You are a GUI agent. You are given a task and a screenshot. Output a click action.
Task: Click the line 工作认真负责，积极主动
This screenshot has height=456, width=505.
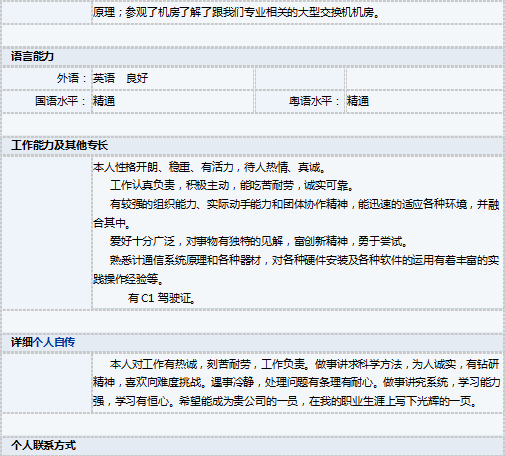coord(232,185)
